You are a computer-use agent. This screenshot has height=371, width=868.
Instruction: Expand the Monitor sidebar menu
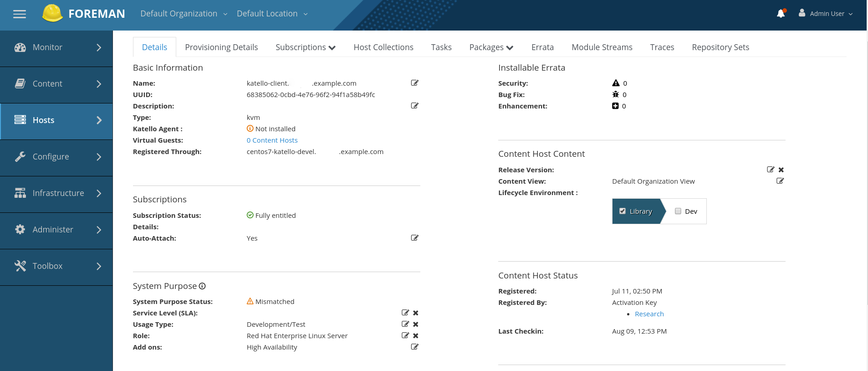99,47
